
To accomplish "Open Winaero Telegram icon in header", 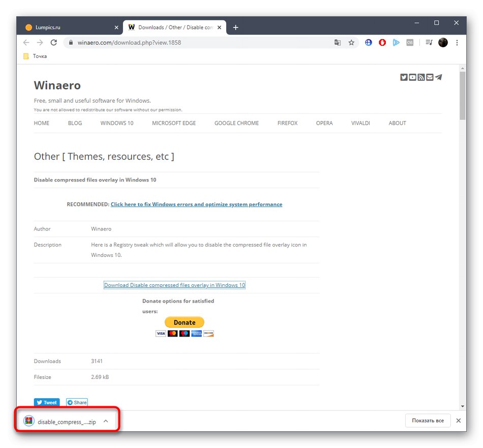I will pos(438,77).
